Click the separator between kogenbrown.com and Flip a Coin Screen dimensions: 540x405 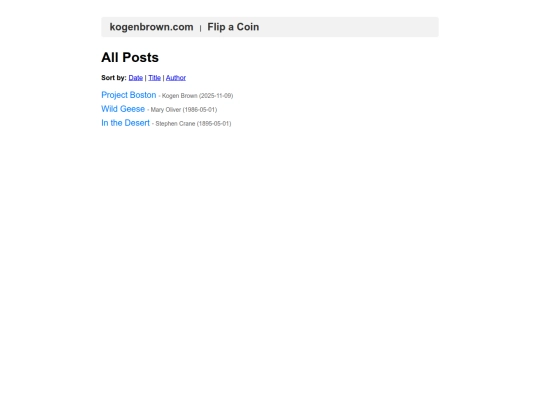click(200, 28)
